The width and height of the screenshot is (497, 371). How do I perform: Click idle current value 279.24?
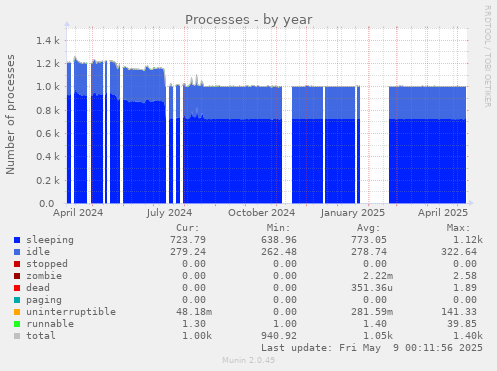pyautogui.click(x=188, y=252)
